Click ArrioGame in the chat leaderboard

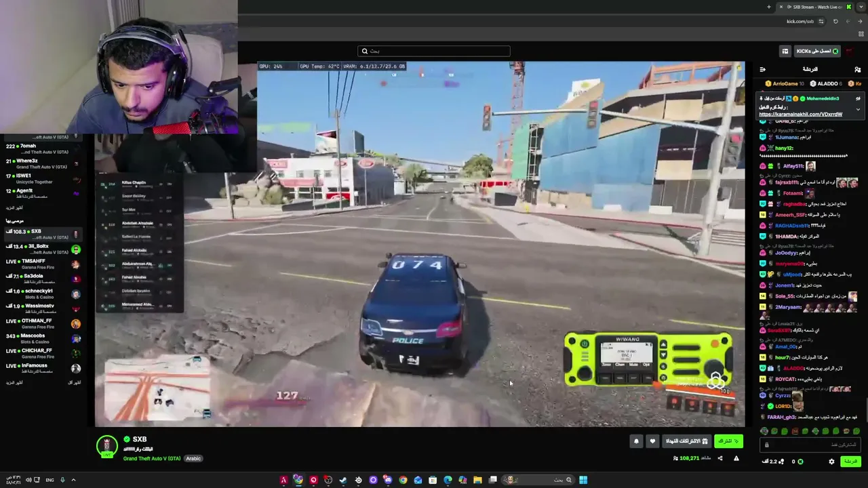[x=785, y=83]
